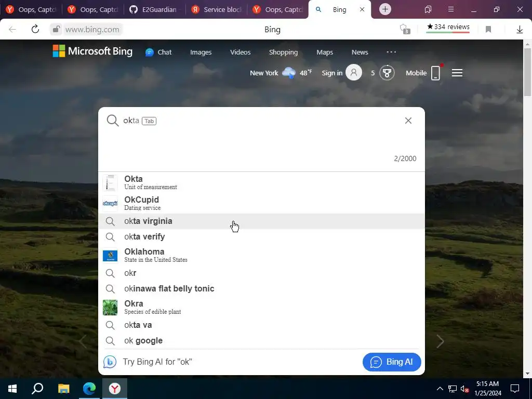Click the Microsoft Bing logo
Image resolution: width=532 pixels, height=399 pixels.
click(x=92, y=51)
